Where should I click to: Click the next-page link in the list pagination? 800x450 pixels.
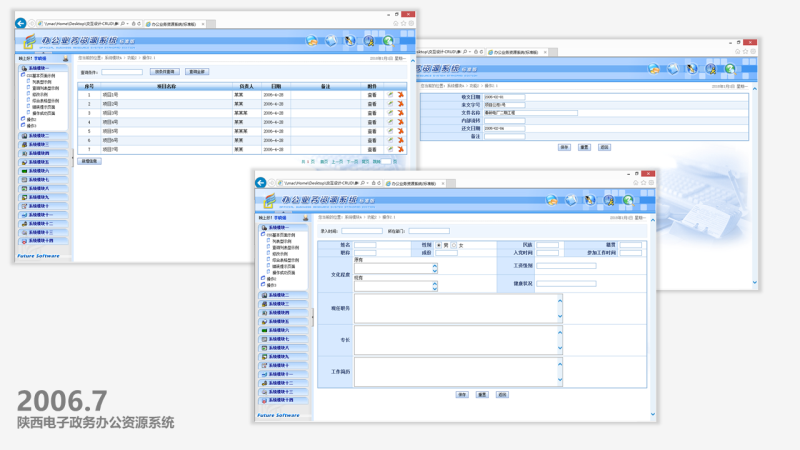click(352, 161)
